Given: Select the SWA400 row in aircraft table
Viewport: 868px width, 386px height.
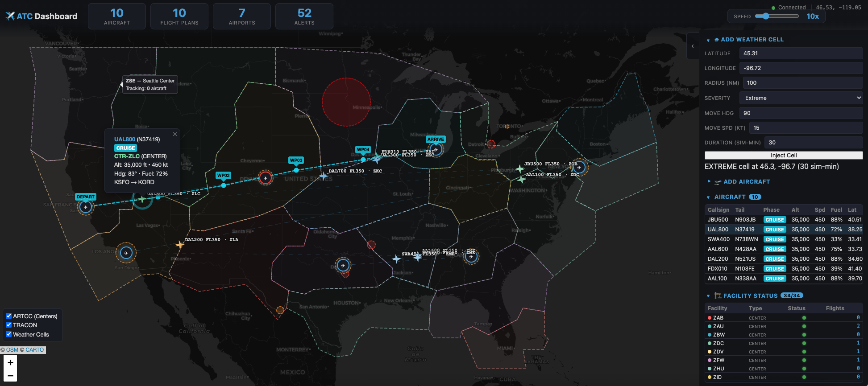Looking at the screenshot, I should [784, 239].
